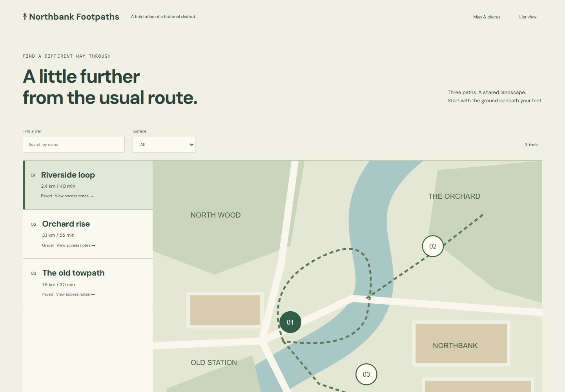
Task: Open the Surface filter dropdown
Action: coord(164,145)
